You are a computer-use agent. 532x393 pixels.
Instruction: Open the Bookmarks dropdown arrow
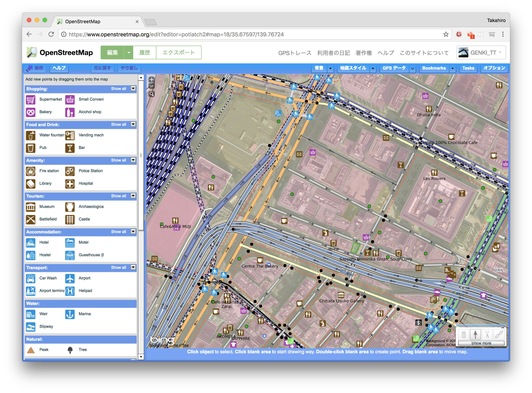pyautogui.click(x=453, y=69)
